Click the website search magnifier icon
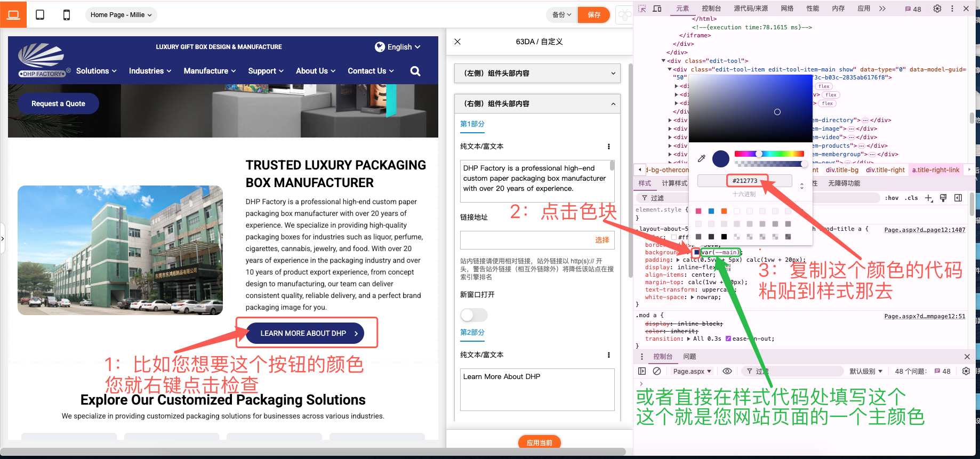The image size is (980, 459). click(415, 71)
